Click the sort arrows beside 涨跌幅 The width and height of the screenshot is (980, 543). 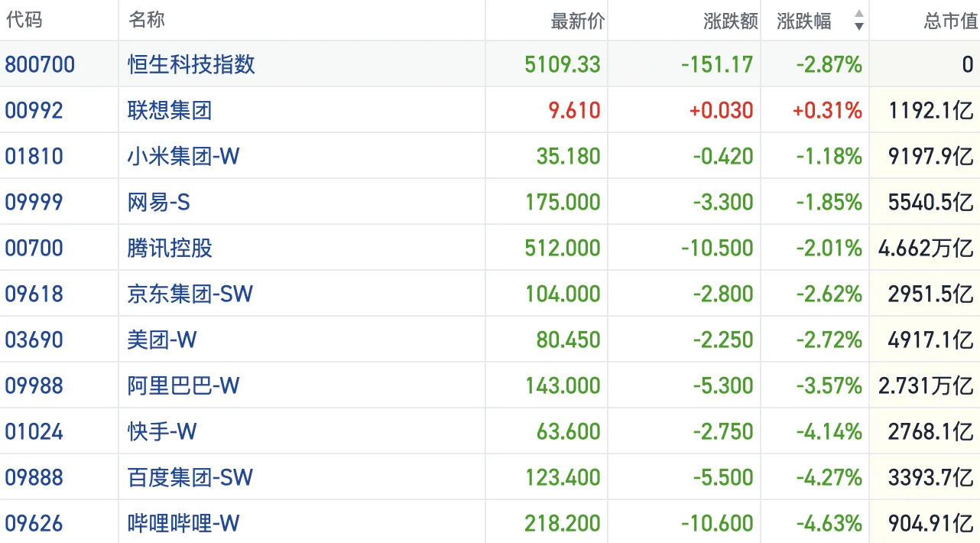coord(858,21)
